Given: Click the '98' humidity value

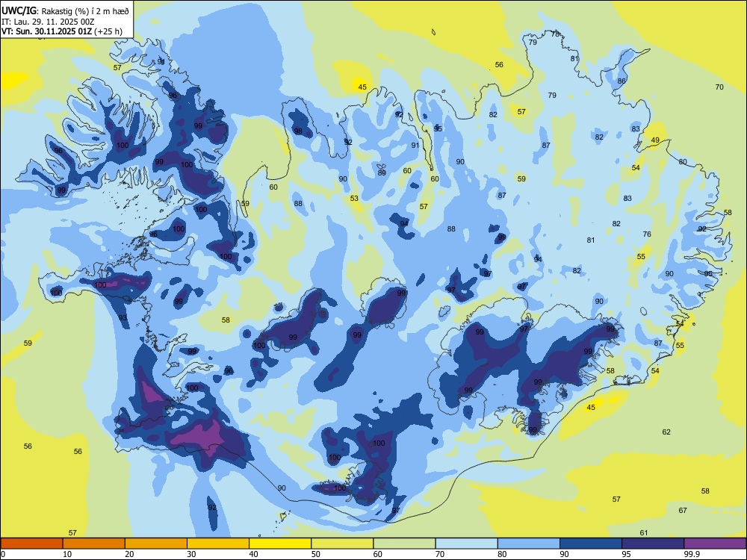Looking at the screenshot, I should click(298, 131).
